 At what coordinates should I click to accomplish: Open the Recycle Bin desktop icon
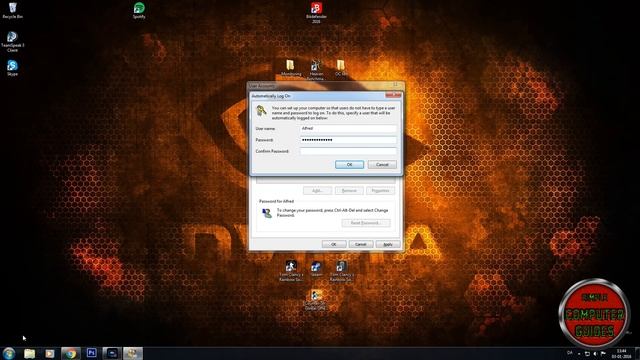pos(13,10)
